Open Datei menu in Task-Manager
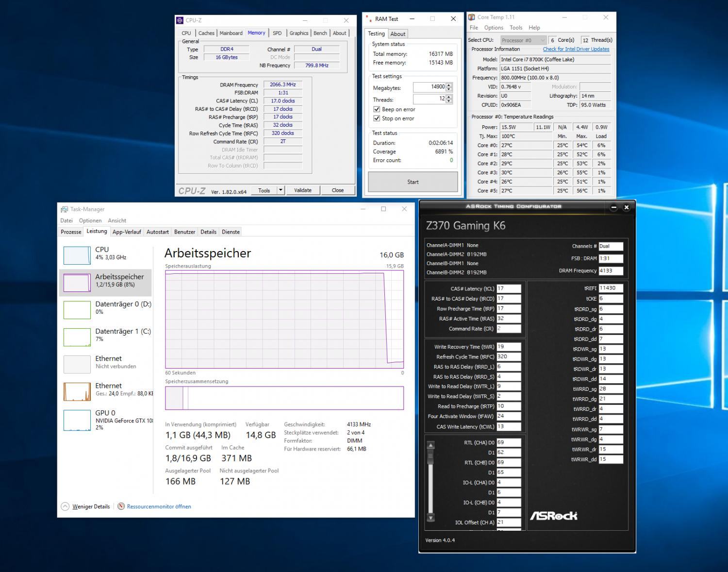Screen dimensions: 728x572 point(66,220)
